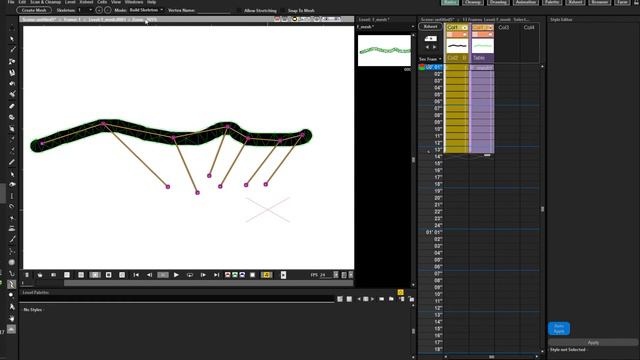Image resolution: width=640 pixels, height=360 pixels.
Task: Enable the Snap To Mesh checkbox
Action: (x=283, y=11)
